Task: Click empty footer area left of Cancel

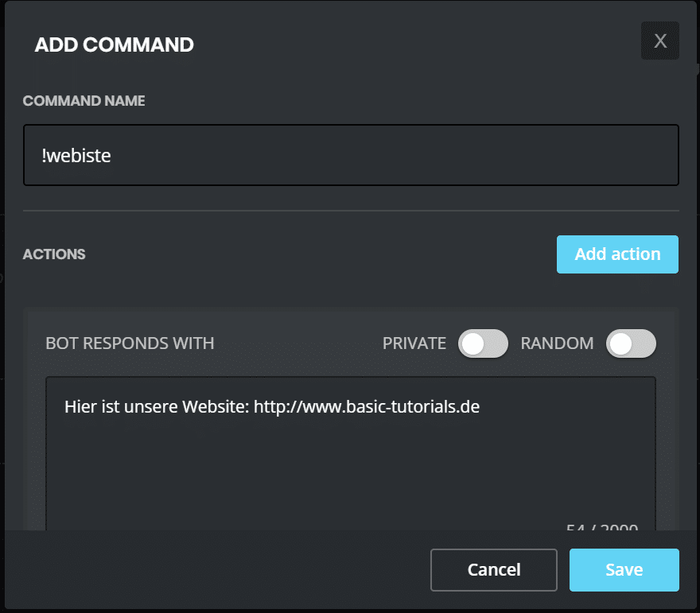Action: pyautogui.click(x=215, y=569)
